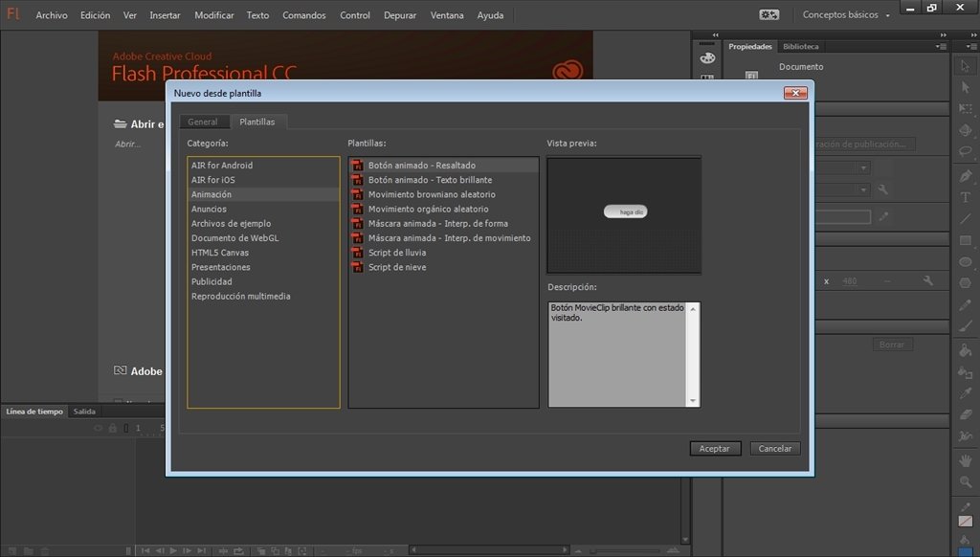980x557 pixels.
Task: Toggle the timeline loop playback button
Action: pos(236,550)
